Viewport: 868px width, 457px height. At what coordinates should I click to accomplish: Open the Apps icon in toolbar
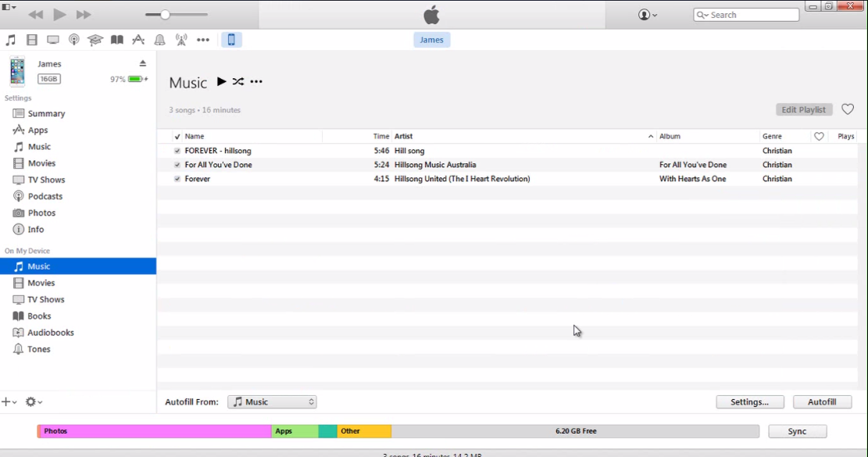click(138, 40)
